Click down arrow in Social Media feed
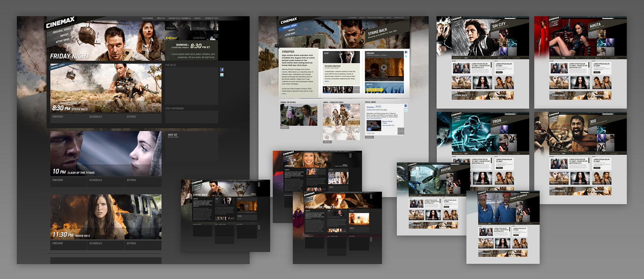644x279 pixels. click(x=401, y=133)
